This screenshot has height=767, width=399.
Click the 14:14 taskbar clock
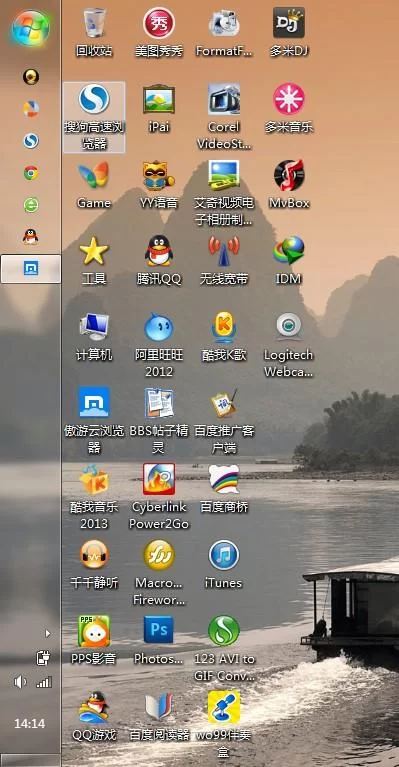pyautogui.click(x=29, y=723)
